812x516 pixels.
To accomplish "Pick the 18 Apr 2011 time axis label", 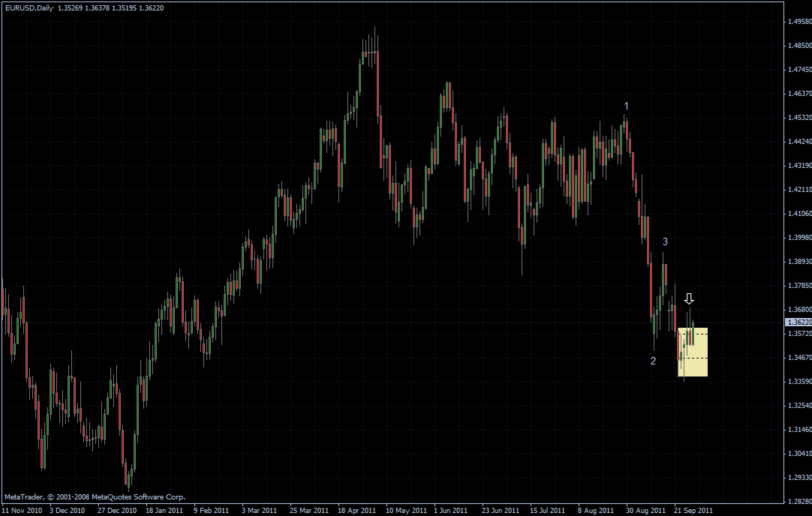I will click(x=356, y=510).
